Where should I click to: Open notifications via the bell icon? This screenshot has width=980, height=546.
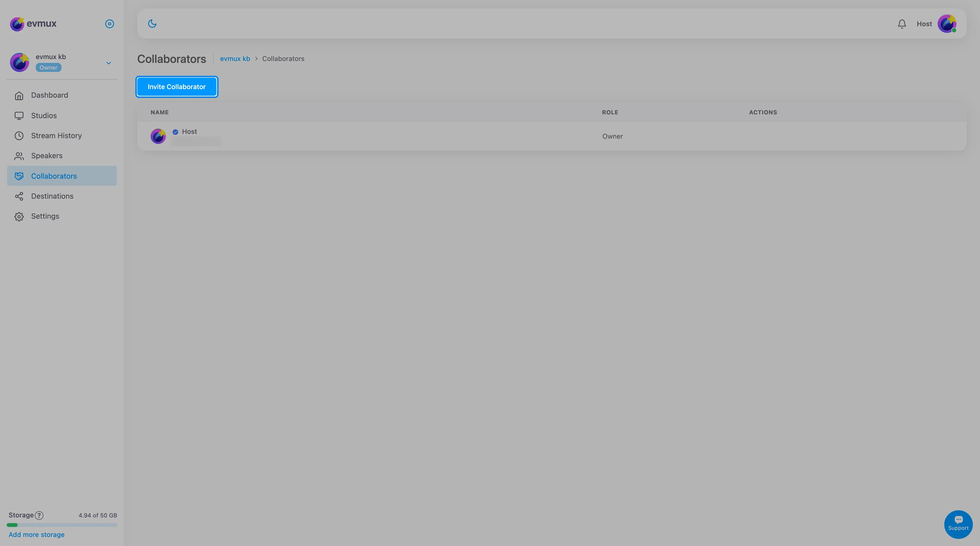(x=902, y=24)
